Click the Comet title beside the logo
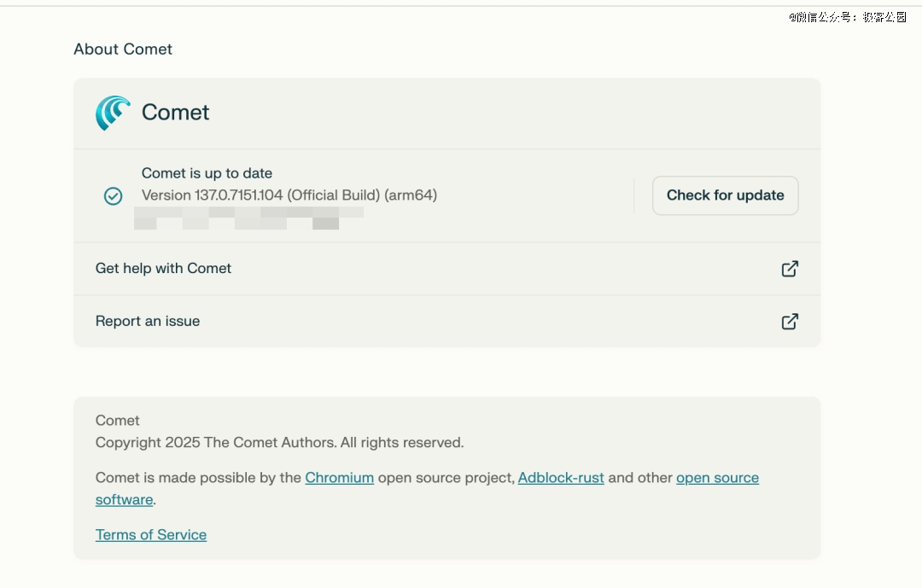The height and width of the screenshot is (588, 922). coord(176,113)
